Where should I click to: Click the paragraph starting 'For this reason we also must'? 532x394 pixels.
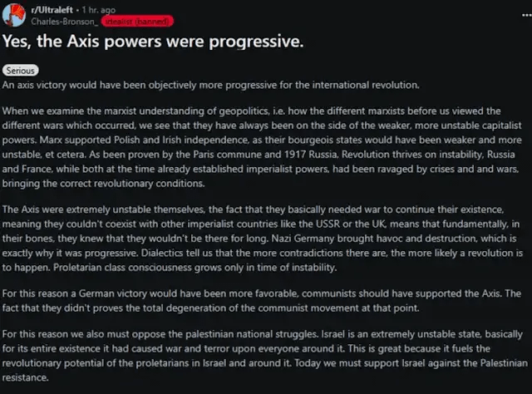click(x=265, y=356)
